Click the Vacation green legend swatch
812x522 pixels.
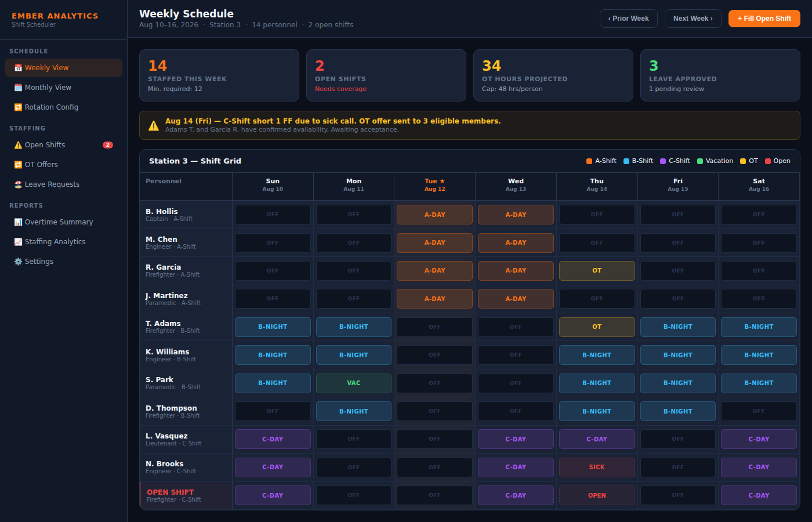click(x=700, y=161)
